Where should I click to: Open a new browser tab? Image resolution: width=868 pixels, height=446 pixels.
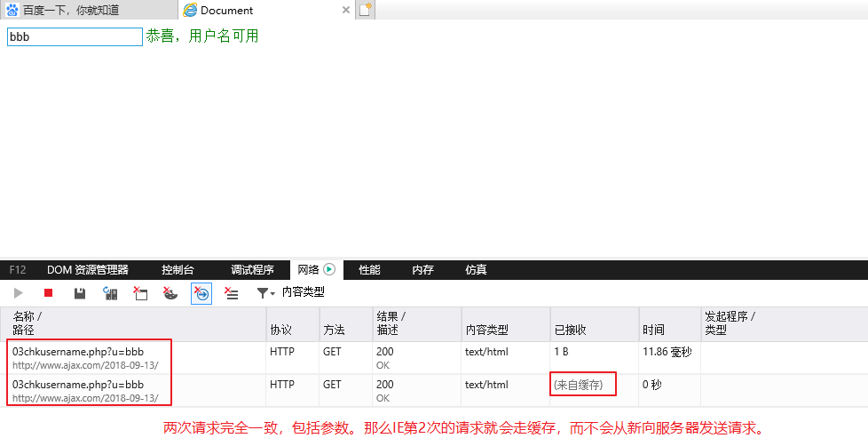365,10
